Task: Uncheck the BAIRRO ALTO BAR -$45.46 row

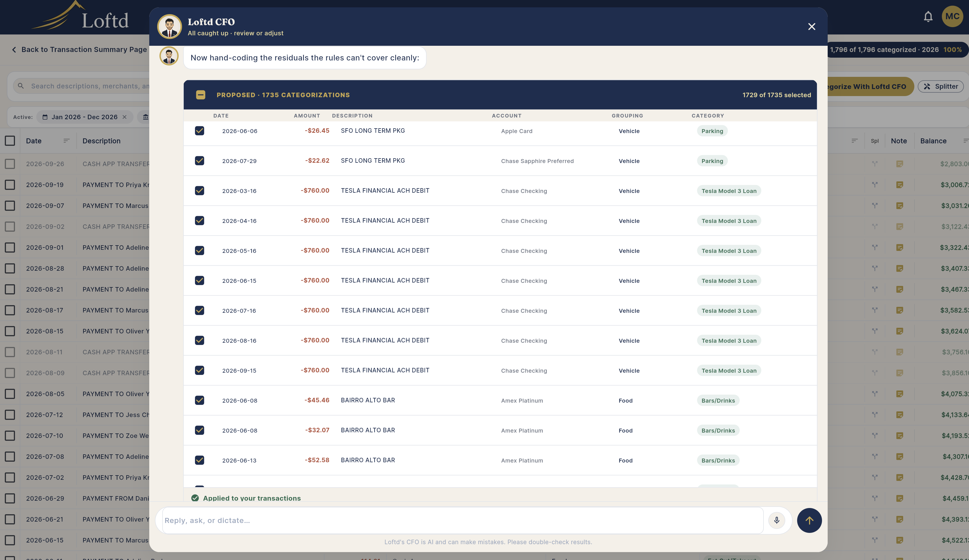Action: tap(199, 400)
